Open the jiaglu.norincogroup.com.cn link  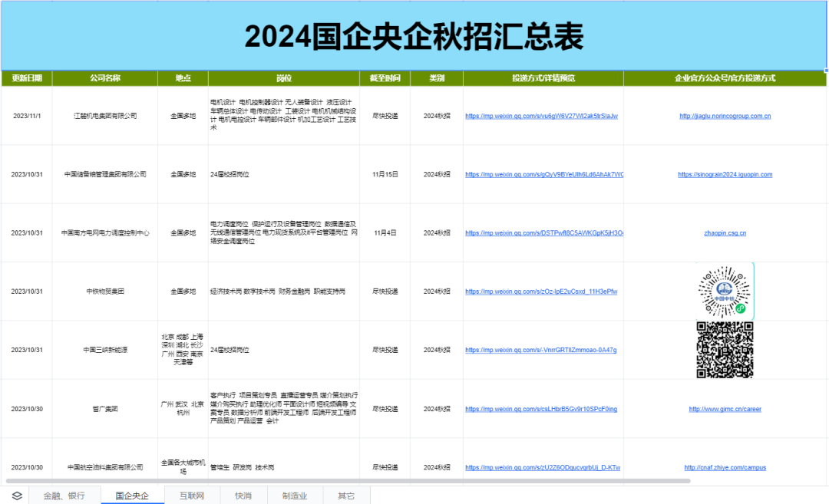(725, 116)
